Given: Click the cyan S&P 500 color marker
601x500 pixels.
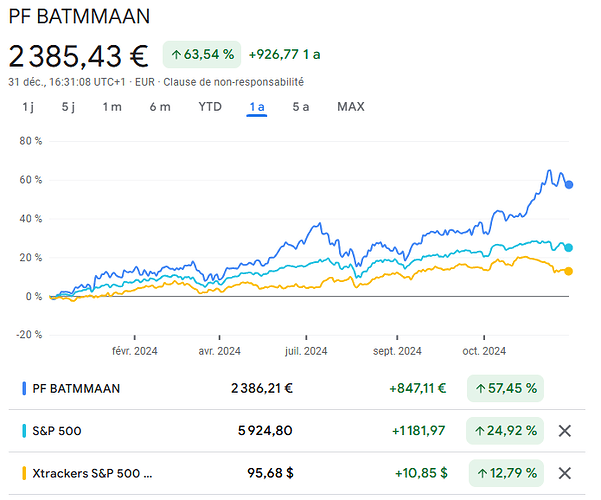Looking at the screenshot, I should pyautogui.click(x=24, y=431).
